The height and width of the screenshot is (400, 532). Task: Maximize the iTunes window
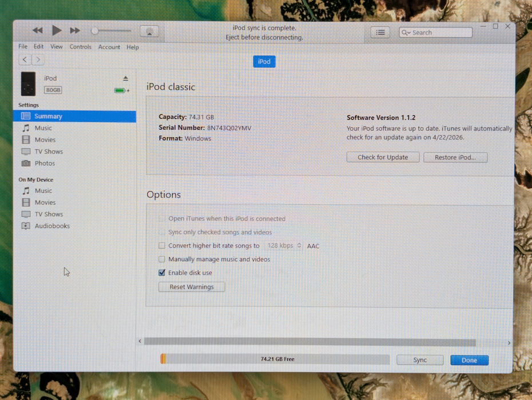coord(495,26)
